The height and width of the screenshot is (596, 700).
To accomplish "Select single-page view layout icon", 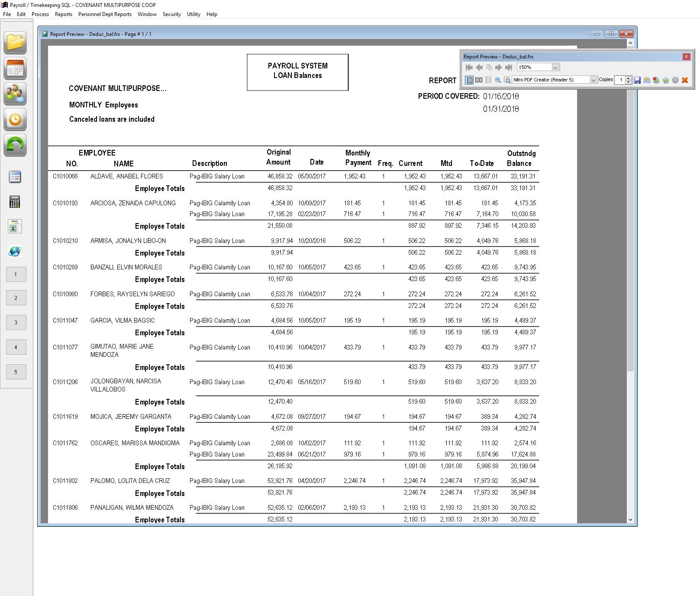I will pos(469,80).
